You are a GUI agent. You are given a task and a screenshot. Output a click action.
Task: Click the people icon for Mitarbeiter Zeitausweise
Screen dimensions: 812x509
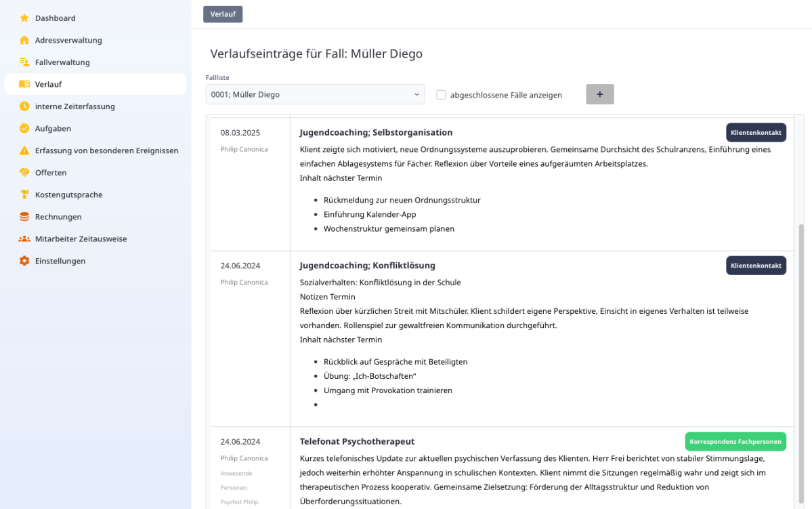pyautogui.click(x=24, y=239)
